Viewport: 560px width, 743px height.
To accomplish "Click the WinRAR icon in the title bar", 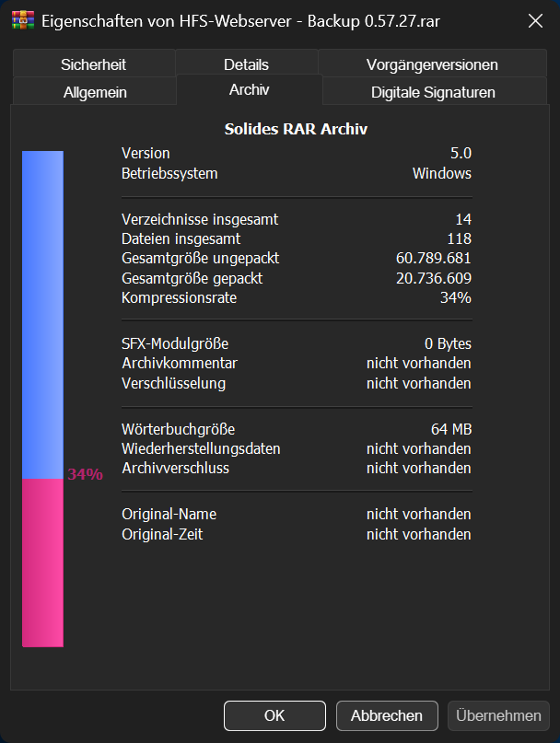I will [x=23, y=20].
